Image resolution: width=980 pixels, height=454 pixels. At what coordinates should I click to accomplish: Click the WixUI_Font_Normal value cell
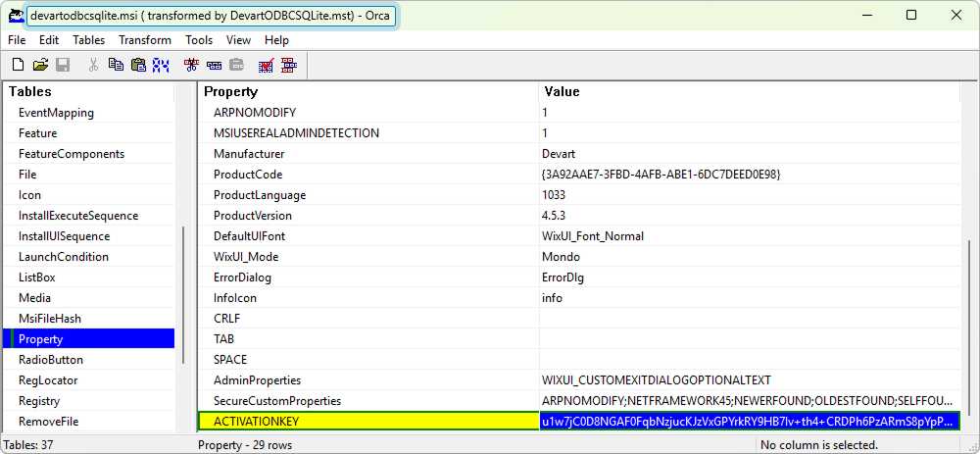749,236
